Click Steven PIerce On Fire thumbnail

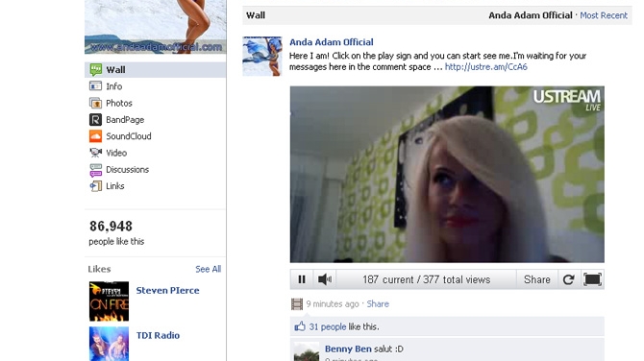[x=109, y=301]
